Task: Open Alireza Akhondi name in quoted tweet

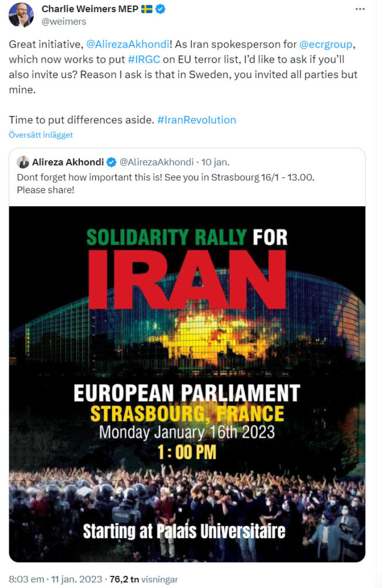Action: pos(68,162)
